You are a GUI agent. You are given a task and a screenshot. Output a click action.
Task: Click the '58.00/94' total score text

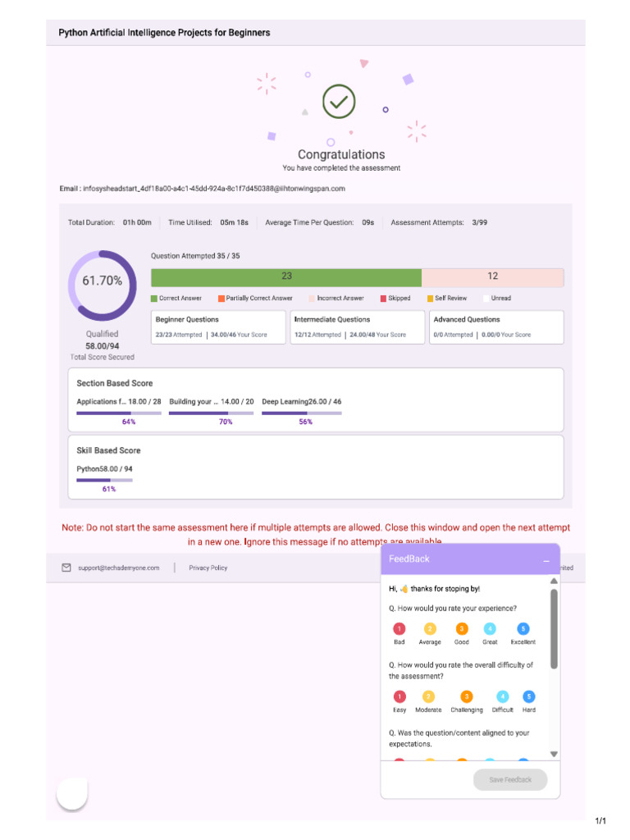click(x=103, y=346)
